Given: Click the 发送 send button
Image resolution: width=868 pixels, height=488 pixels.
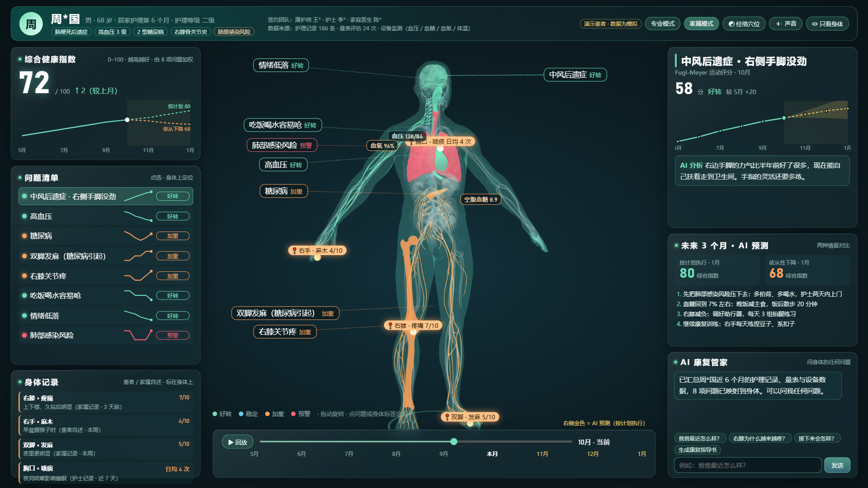Looking at the screenshot, I should 837,465.
